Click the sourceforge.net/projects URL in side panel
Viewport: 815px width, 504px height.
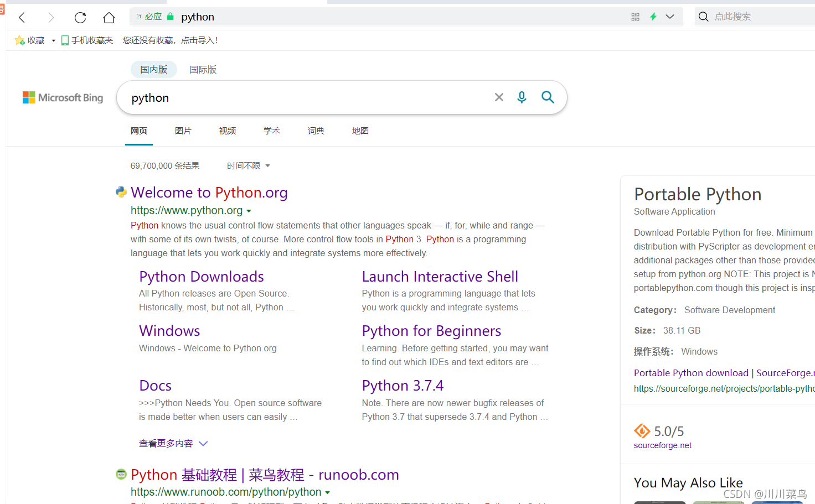(724, 388)
